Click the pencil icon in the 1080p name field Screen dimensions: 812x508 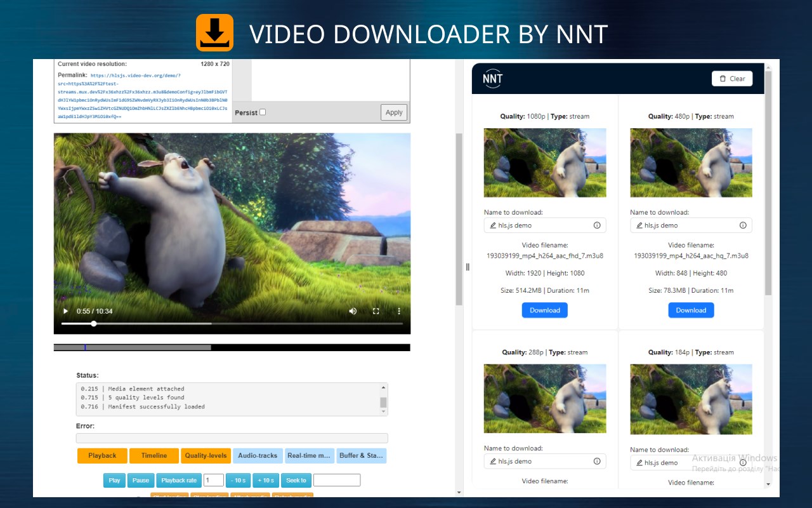coord(493,225)
